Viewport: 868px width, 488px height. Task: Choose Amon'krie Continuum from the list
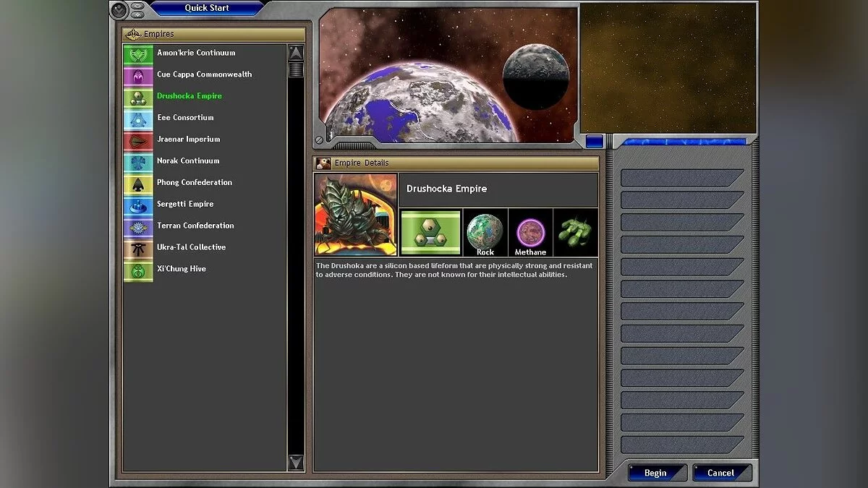[196, 53]
